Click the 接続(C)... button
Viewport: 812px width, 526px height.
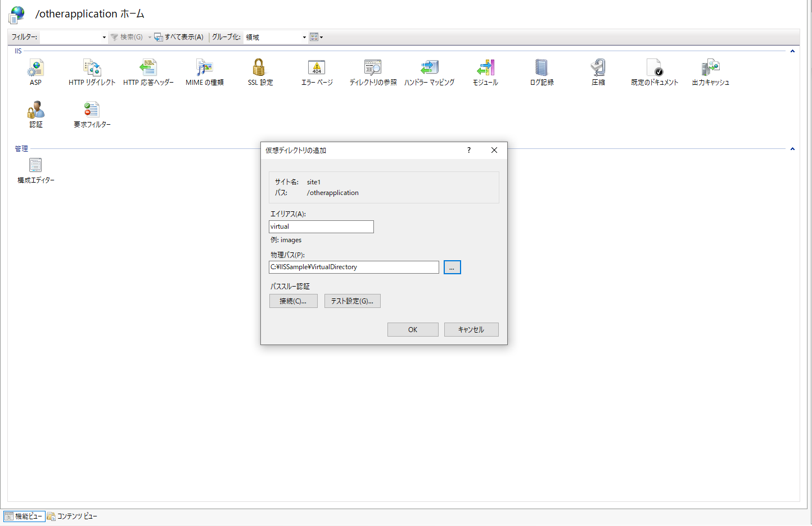[x=294, y=301]
